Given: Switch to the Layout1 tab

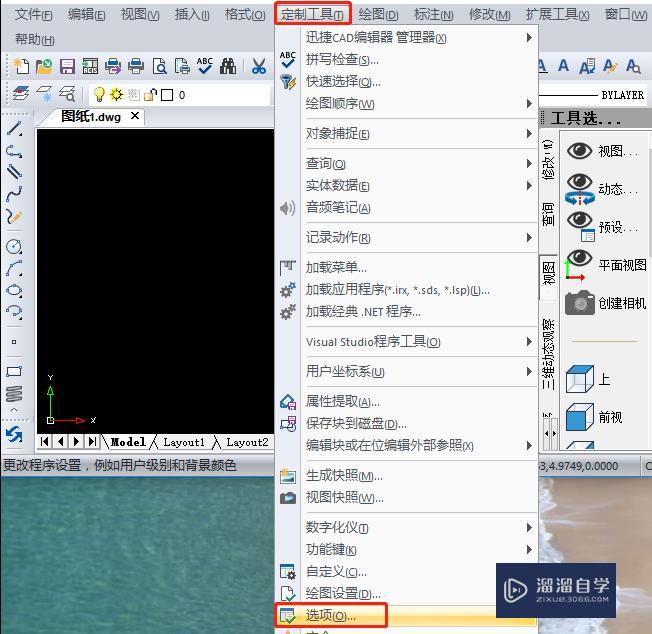Looking at the screenshot, I should click(x=183, y=442).
